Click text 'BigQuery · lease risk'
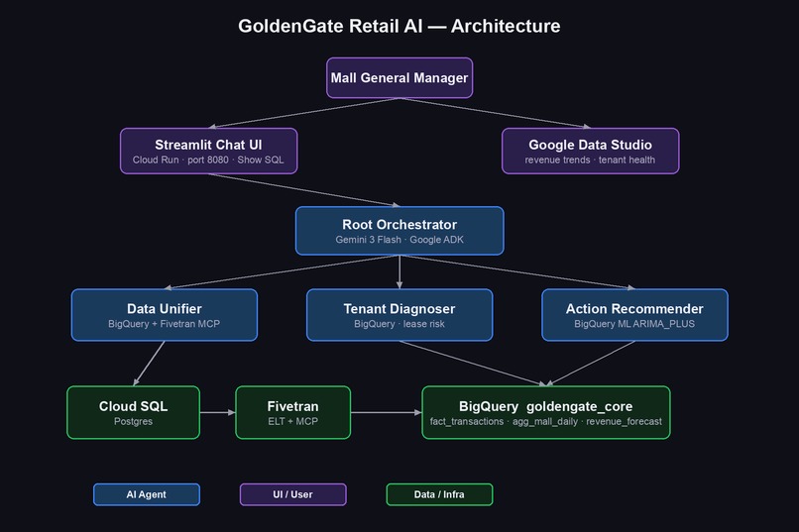The width and height of the screenshot is (799, 532). [x=399, y=324]
